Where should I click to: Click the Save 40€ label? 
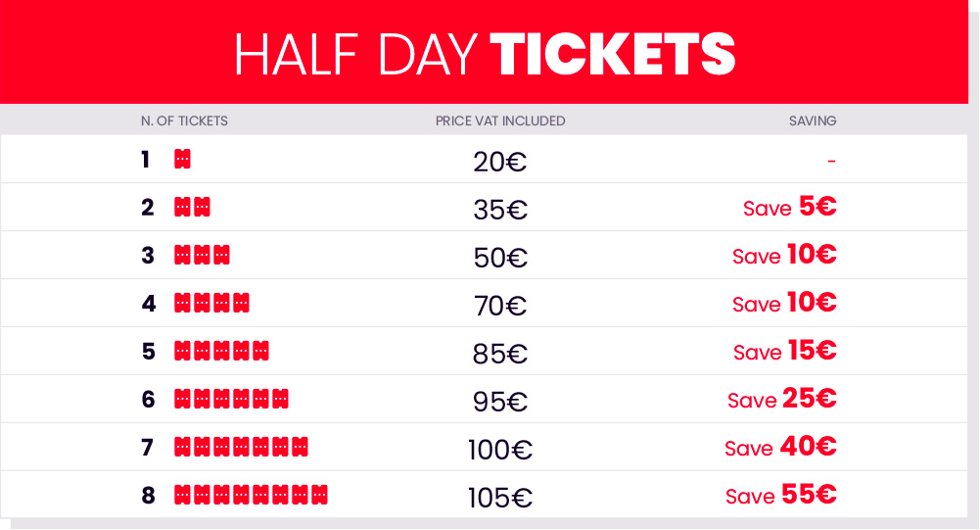tap(780, 447)
